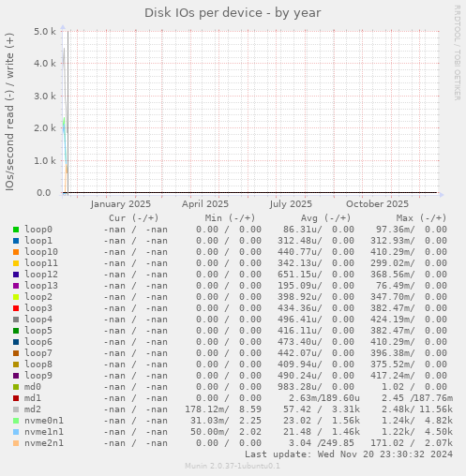Click the Cur (-/+) column header

point(134,218)
